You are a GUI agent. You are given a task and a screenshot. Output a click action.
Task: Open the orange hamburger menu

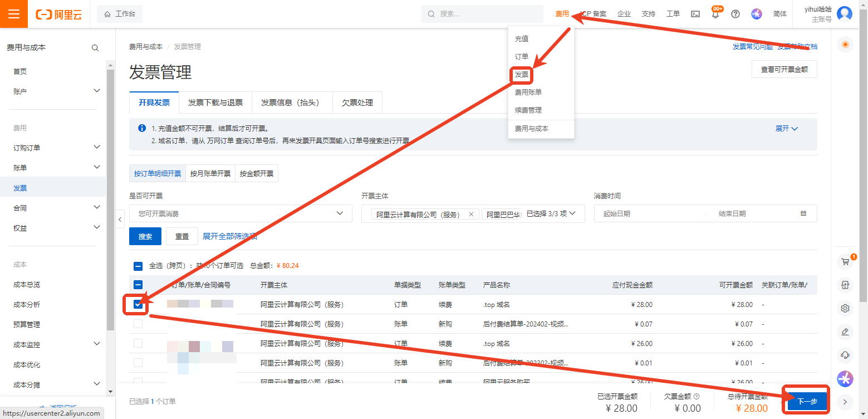(x=14, y=14)
